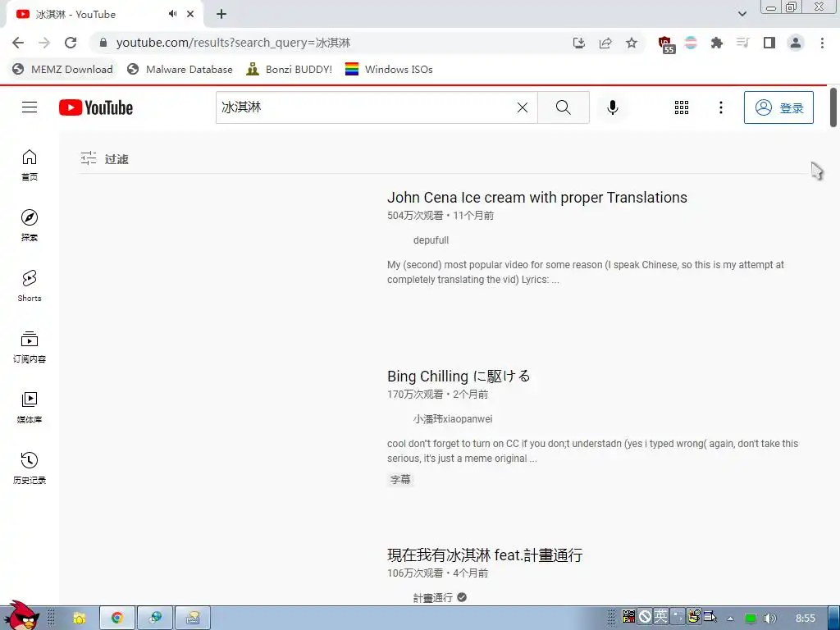Click the 字幕 captions badge

click(400, 479)
